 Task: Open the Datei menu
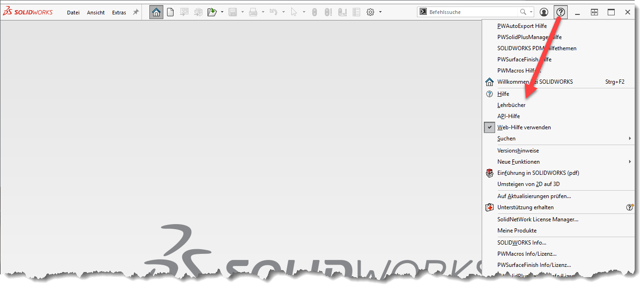73,13
